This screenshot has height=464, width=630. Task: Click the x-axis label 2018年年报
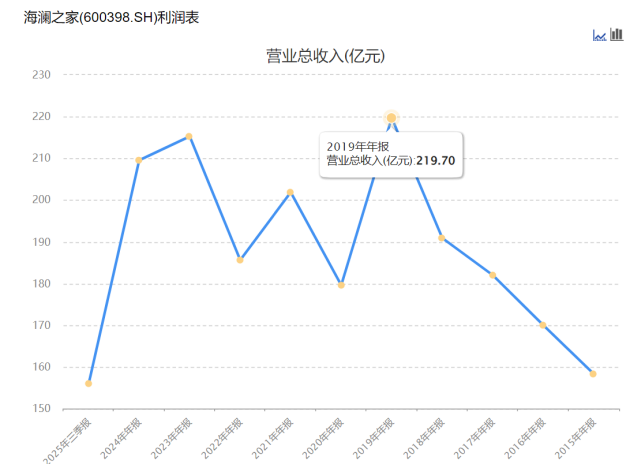pos(424,438)
